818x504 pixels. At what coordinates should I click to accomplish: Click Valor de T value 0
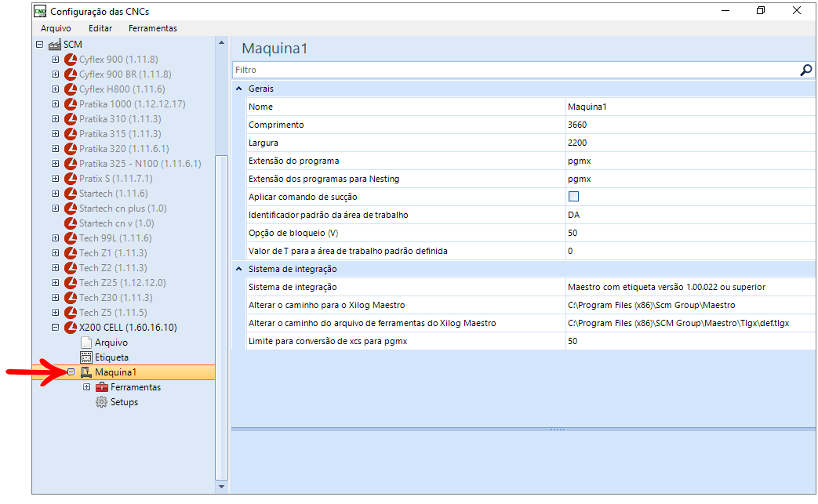[570, 251]
